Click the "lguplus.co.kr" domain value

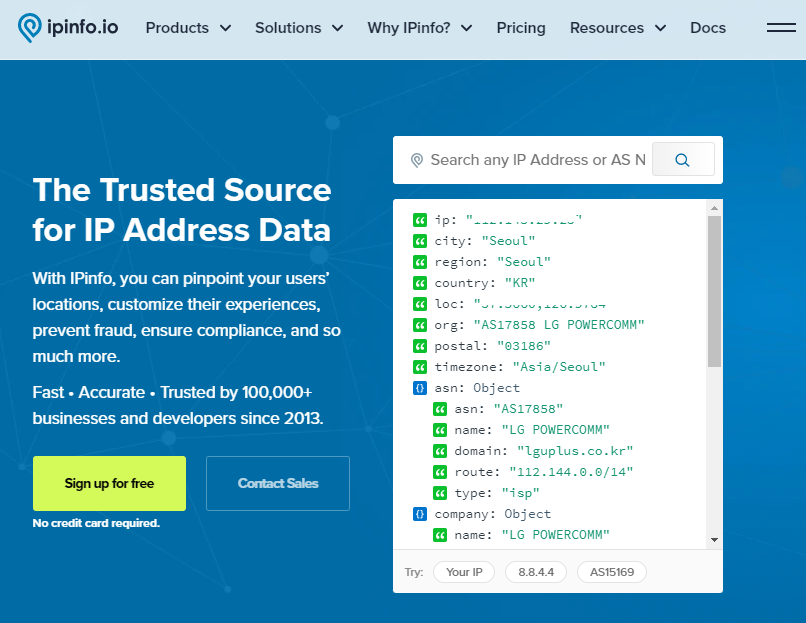[x=575, y=451]
